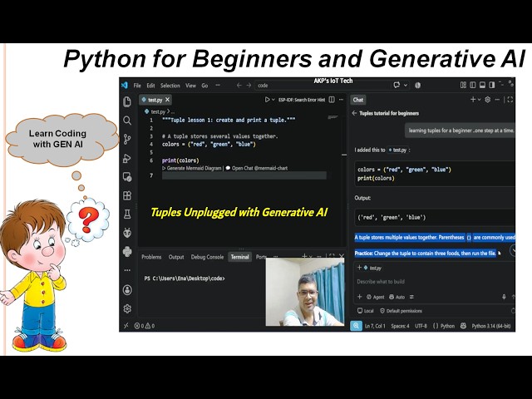Expand the run button dropdown arrow
Screen dimensions: 532x399
273,100
